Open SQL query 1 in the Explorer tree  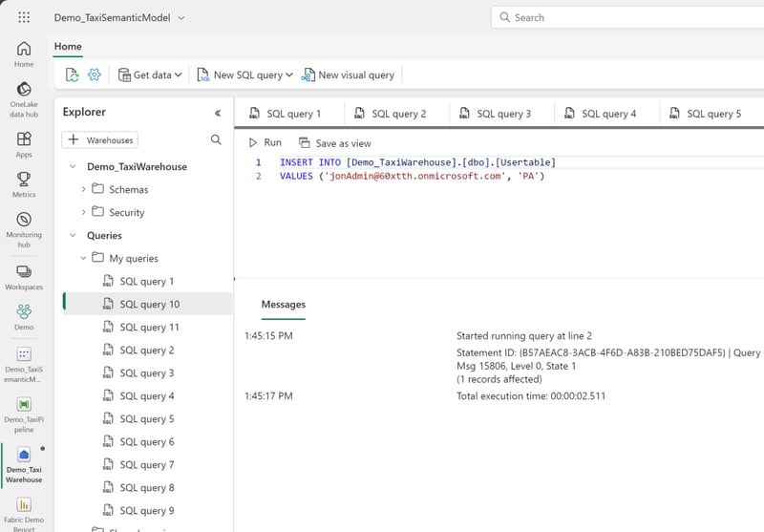[147, 281]
